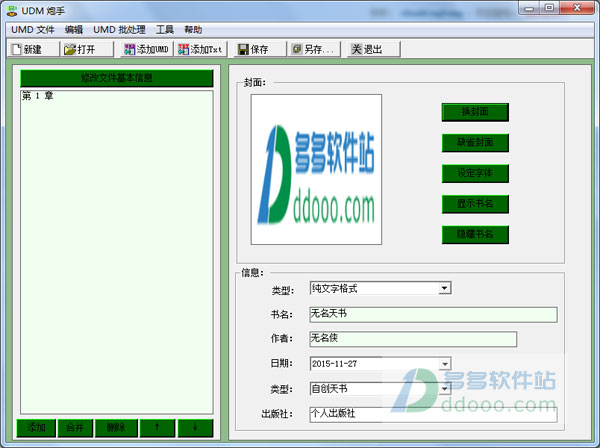Screen dimensions: 600x448
Task: Click the 作者 field containing 无名侠
Action: pyautogui.click(x=413, y=339)
